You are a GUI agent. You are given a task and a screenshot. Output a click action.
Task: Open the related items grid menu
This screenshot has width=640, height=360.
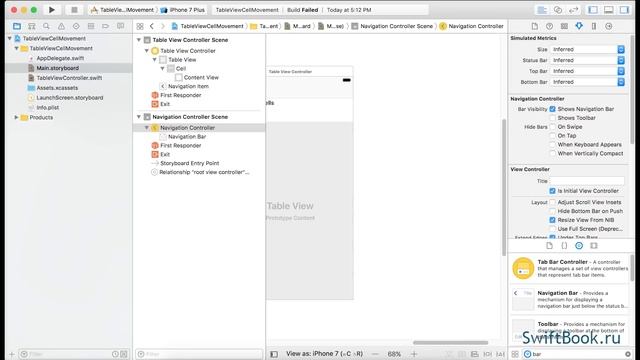point(140,26)
